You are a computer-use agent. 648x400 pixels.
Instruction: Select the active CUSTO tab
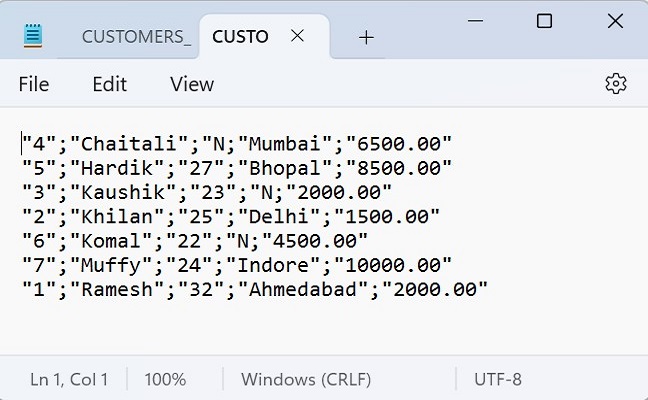(x=241, y=37)
